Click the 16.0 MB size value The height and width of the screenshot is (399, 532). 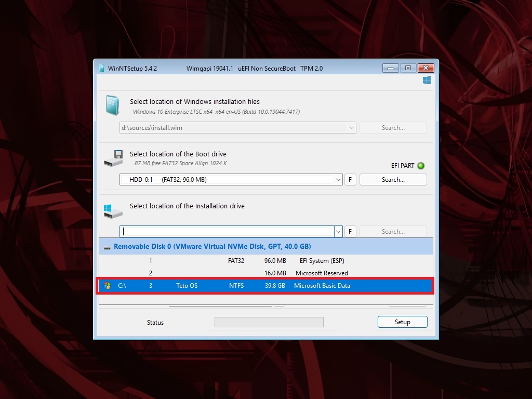pyautogui.click(x=275, y=273)
